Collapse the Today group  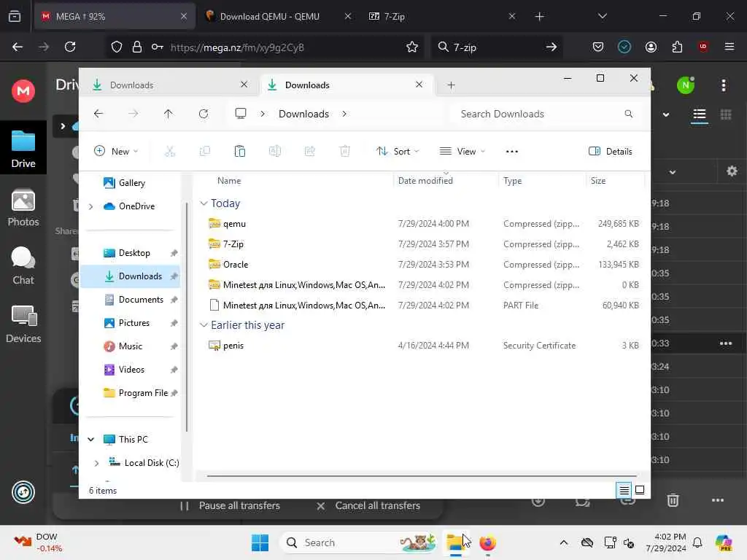pos(204,203)
